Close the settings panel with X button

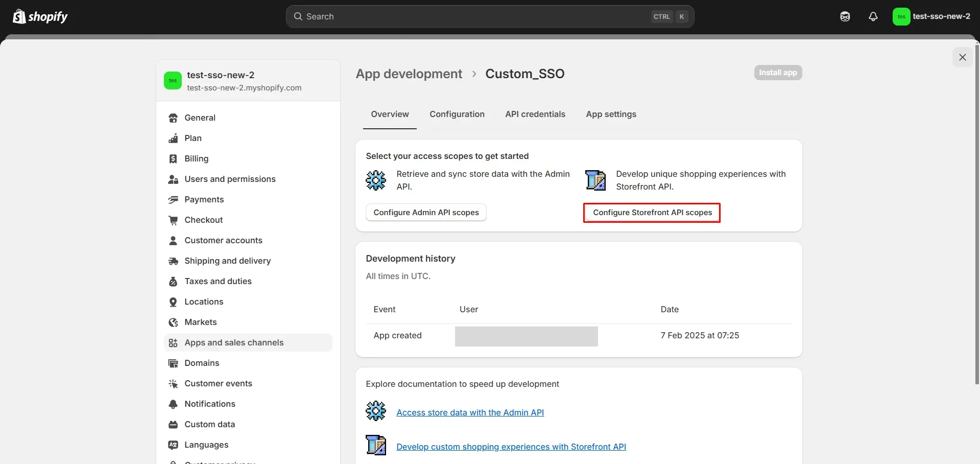point(963,57)
